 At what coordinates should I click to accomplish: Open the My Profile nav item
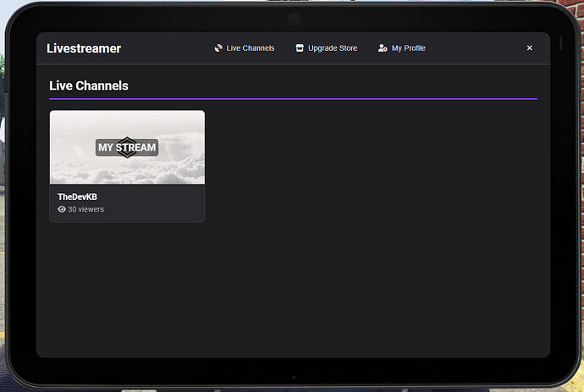pyautogui.click(x=401, y=48)
